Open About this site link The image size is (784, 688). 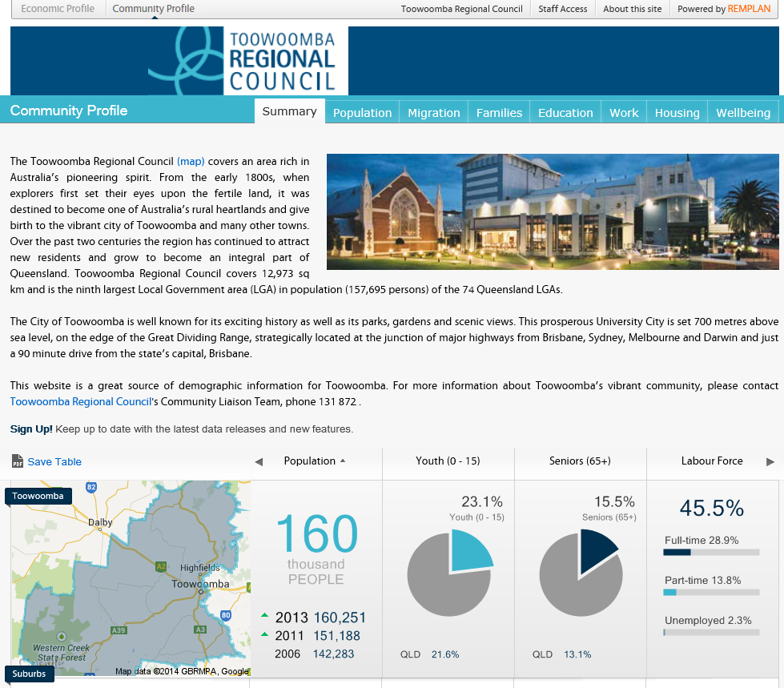click(632, 9)
